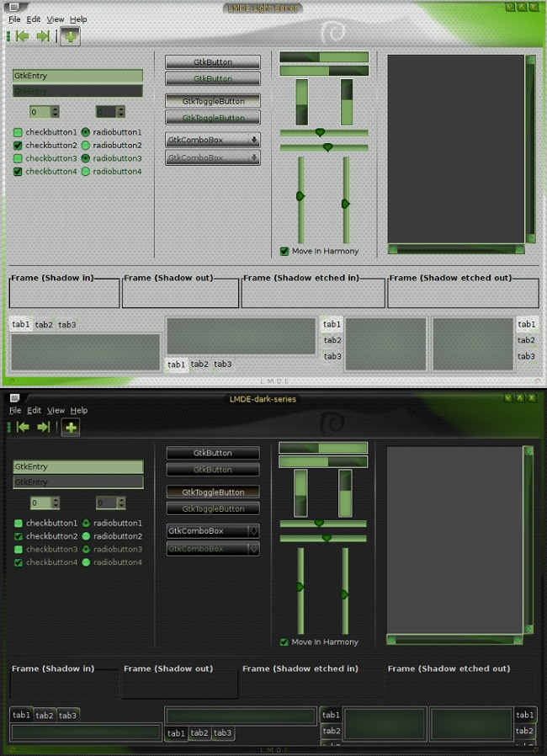Click enabled GtkToggleButton in Light Series window

click(x=213, y=101)
